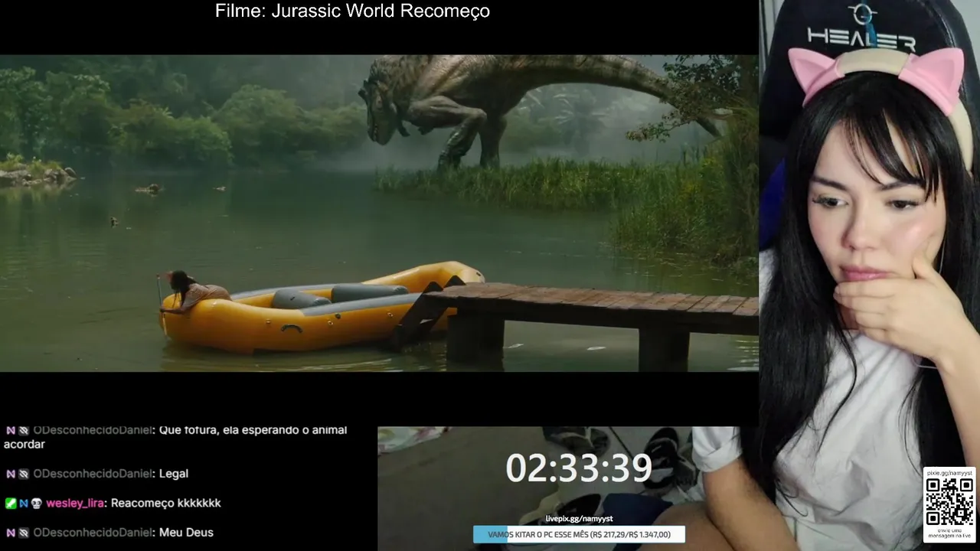Click ODesconhecidoDaniel username on 'Que fofura' message

tap(93, 430)
